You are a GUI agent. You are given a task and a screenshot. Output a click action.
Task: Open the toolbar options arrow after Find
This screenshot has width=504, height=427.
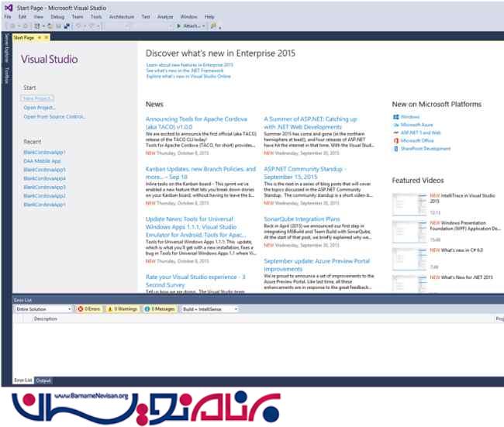point(220,28)
